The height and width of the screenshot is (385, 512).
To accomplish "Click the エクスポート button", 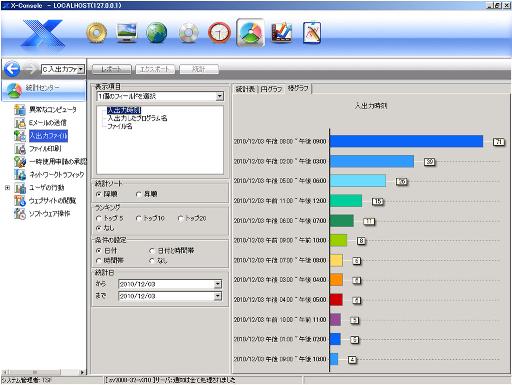I will point(155,69).
